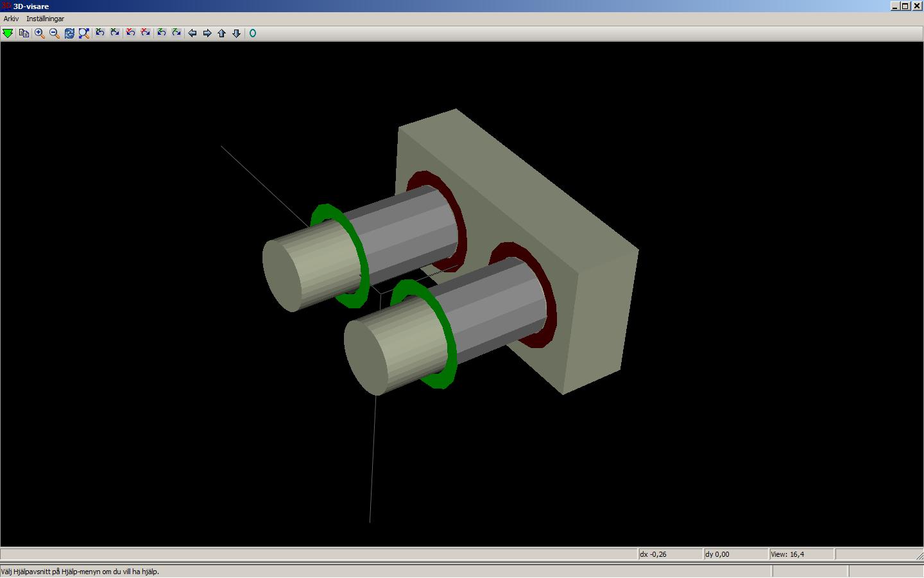This screenshot has height=578, width=924.
Task: Click the green double-arrow down icon
Action: point(8,33)
